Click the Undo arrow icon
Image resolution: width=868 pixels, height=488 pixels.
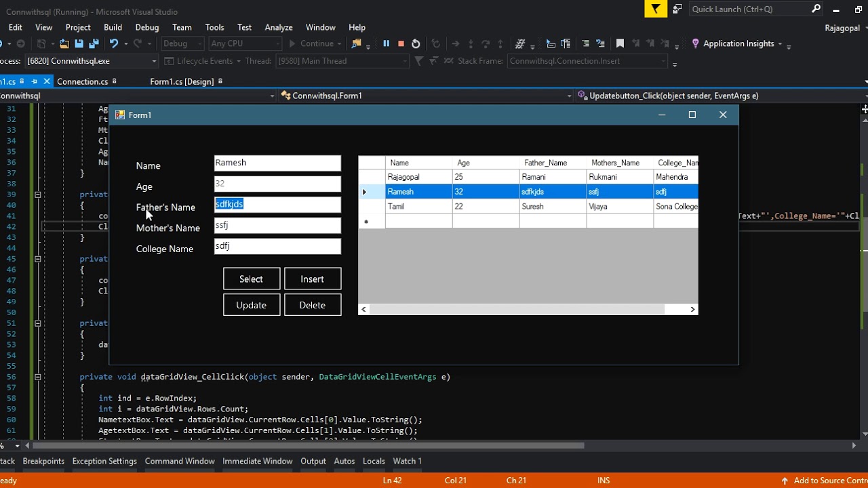click(113, 43)
